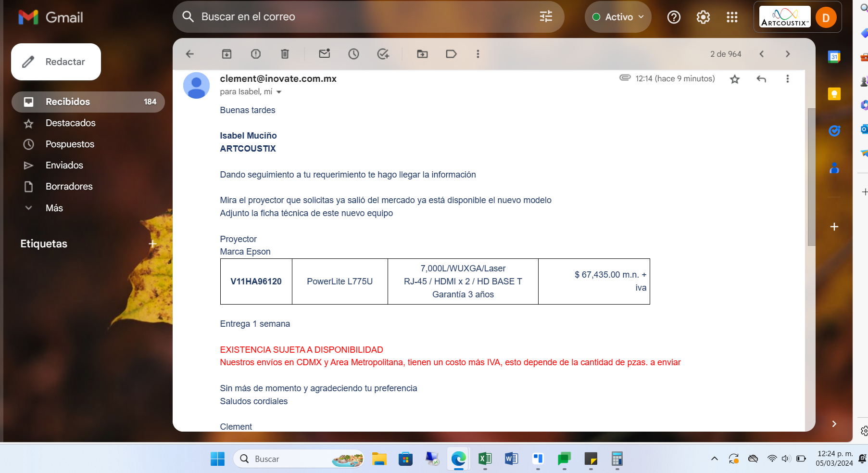The width and height of the screenshot is (868, 473).
Task: Go back to the inbox list
Action: coord(190,54)
